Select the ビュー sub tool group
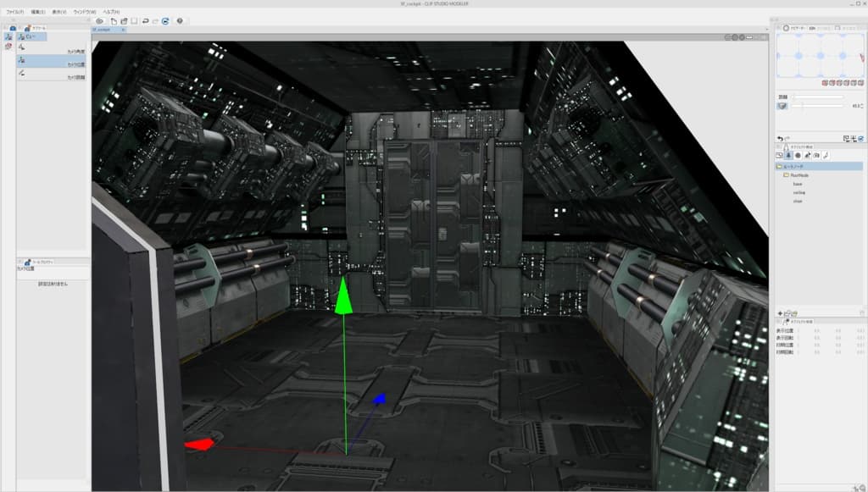 coord(31,36)
